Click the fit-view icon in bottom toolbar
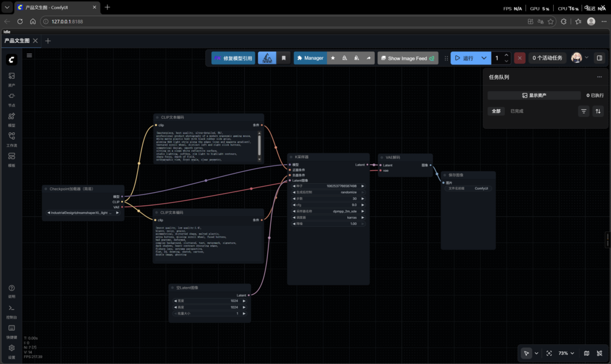The height and width of the screenshot is (364, 611). point(549,353)
